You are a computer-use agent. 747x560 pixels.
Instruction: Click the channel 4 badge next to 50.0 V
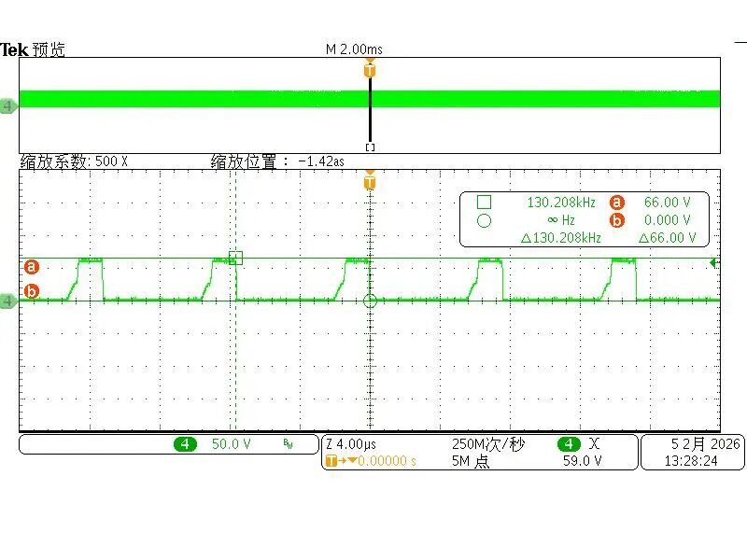tap(185, 444)
